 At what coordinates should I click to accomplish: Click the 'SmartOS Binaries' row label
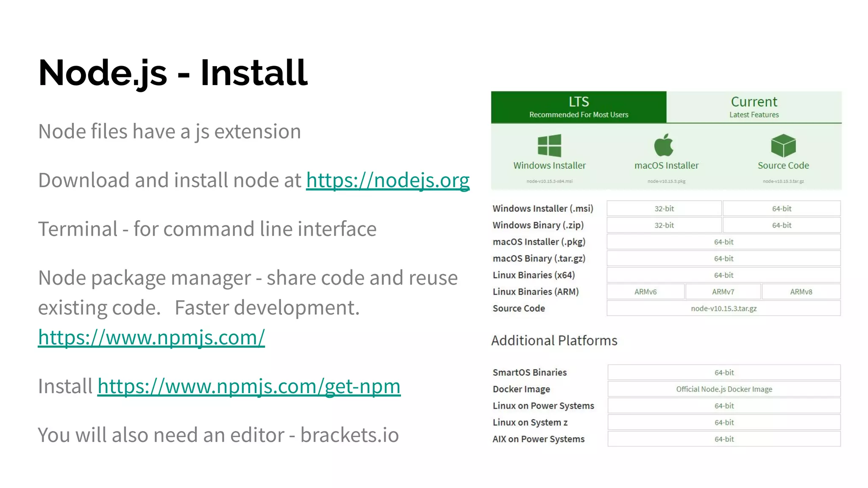point(529,372)
